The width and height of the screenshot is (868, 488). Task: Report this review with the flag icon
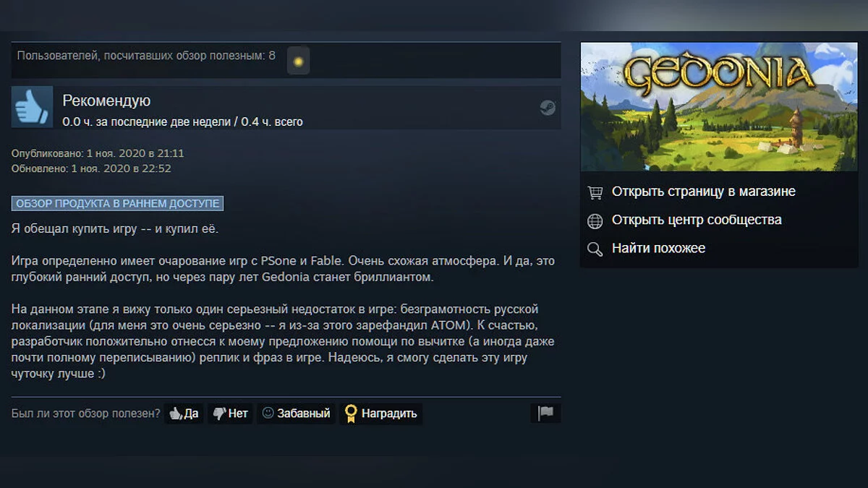tap(545, 414)
